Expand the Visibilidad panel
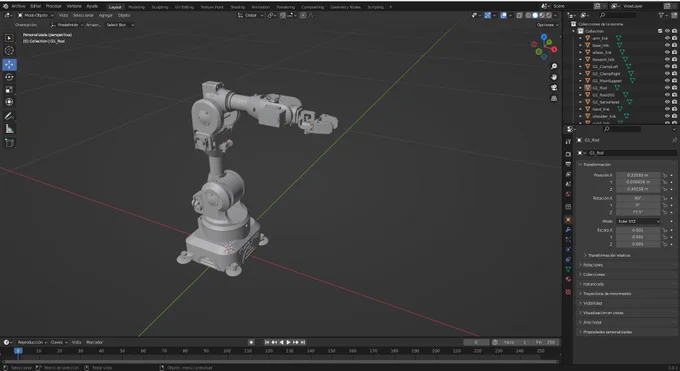This screenshot has width=680, height=371. [x=591, y=303]
